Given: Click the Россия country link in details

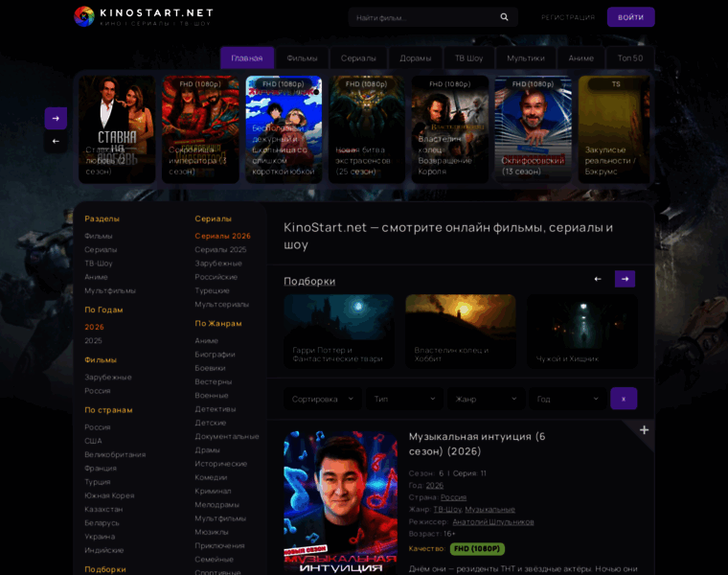Looking at the screenshot, I should click(453, 497).
